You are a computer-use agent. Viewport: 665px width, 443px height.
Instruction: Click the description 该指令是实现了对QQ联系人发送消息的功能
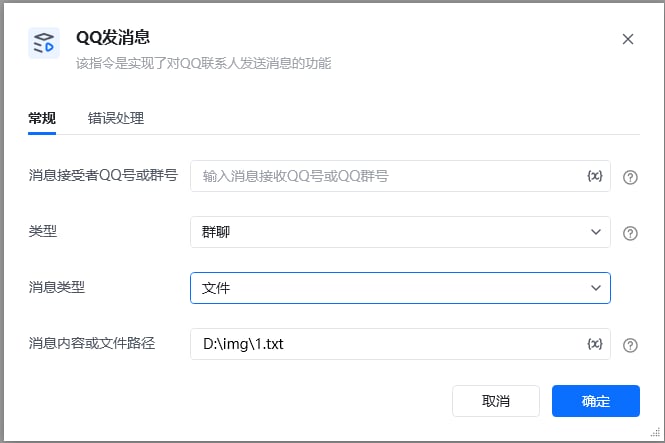204,64
